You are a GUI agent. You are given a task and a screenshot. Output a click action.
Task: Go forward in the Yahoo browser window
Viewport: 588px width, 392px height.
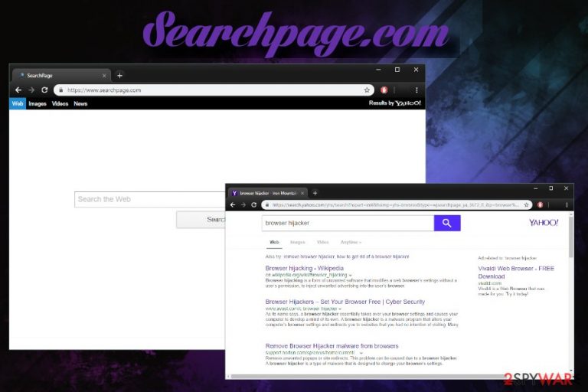pyautogui.click(x=243, y=205)
